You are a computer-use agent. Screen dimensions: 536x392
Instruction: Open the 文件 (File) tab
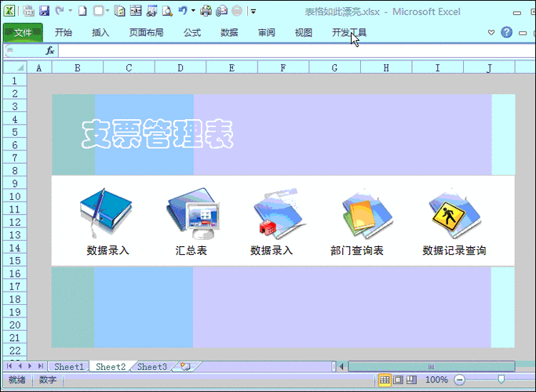click(x=23, y=32)
